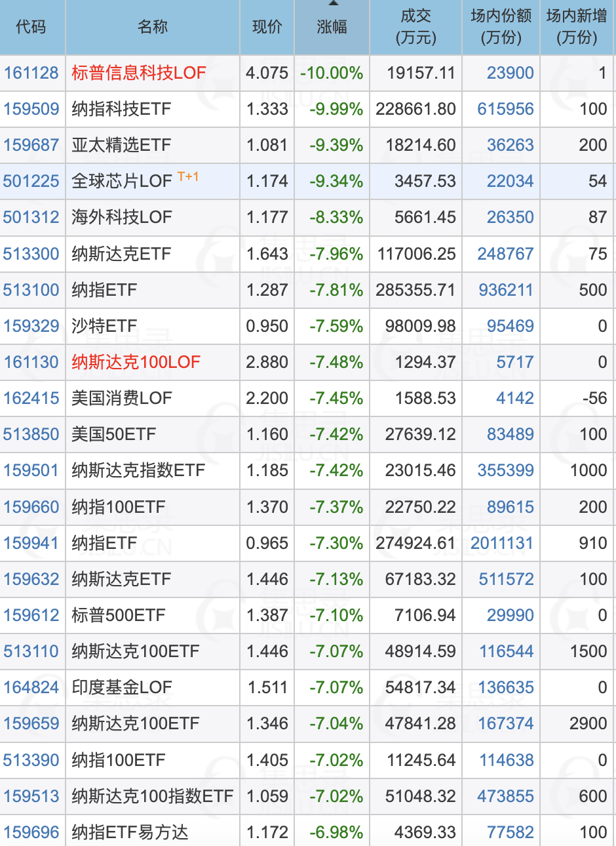The width and height of the screenshot is (616, 846).
Task: Open fund code 162415 美国消费LOF
Action: [31, 398]
